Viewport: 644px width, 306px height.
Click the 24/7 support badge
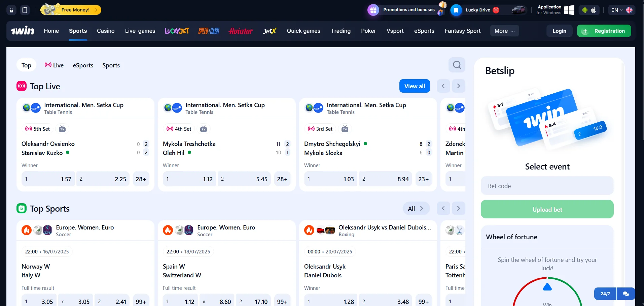605,294
